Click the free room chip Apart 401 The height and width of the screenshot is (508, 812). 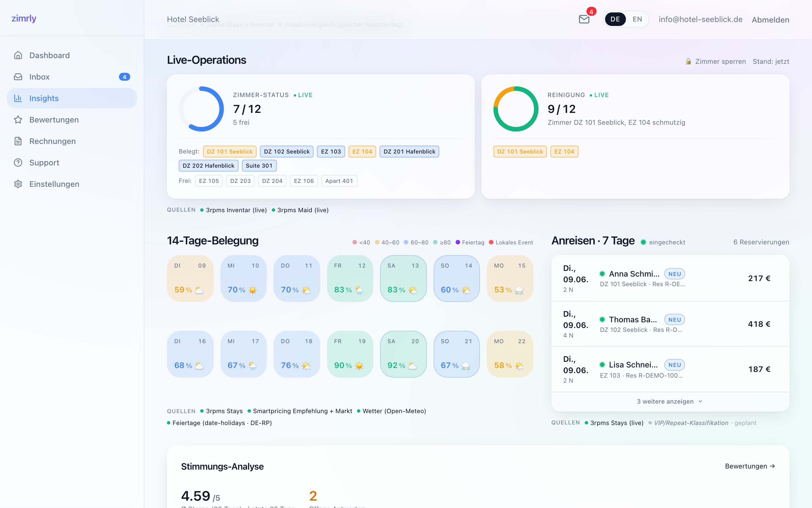tap(339, 181)
